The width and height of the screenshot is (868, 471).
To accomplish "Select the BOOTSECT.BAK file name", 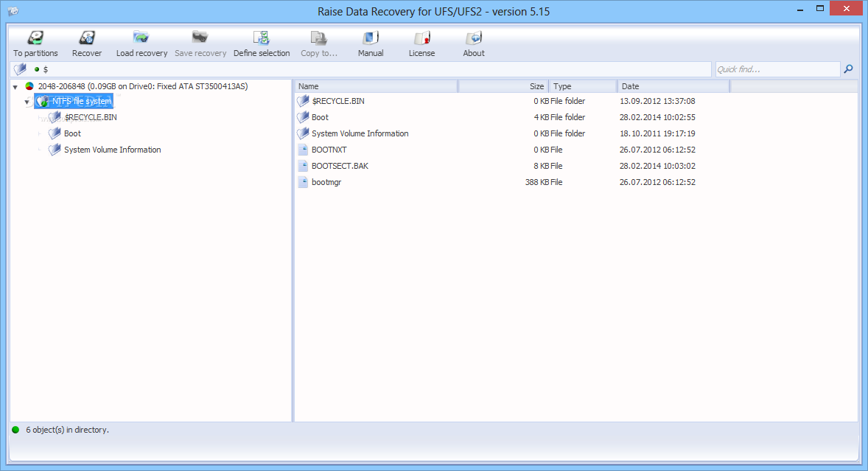I will [340, 166].
